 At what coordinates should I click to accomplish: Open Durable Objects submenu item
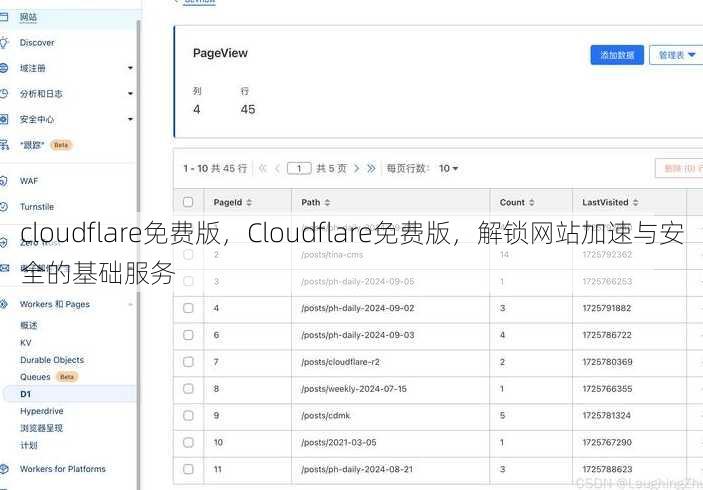[x=52, y=360]
